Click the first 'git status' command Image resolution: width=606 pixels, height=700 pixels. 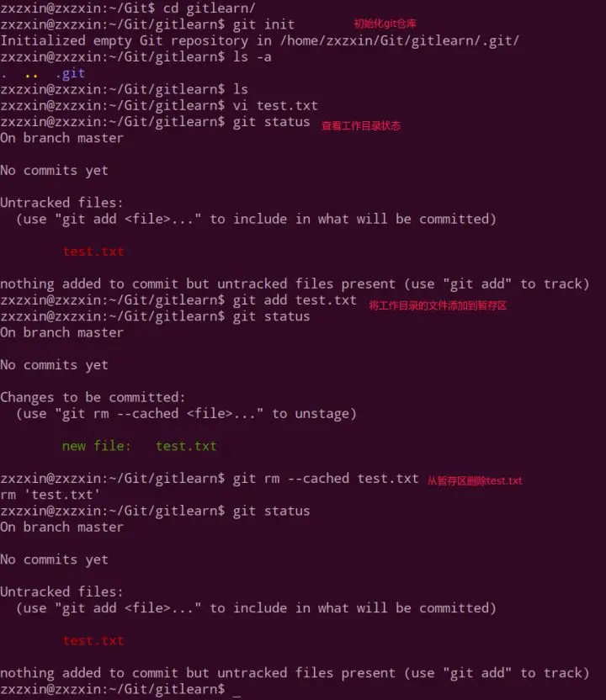[271, 122]
